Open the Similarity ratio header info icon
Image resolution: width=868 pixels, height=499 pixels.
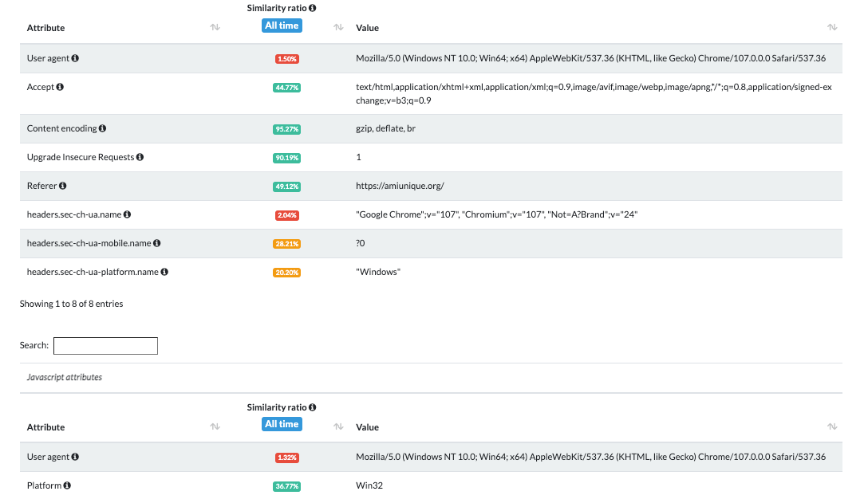[310, 7]
